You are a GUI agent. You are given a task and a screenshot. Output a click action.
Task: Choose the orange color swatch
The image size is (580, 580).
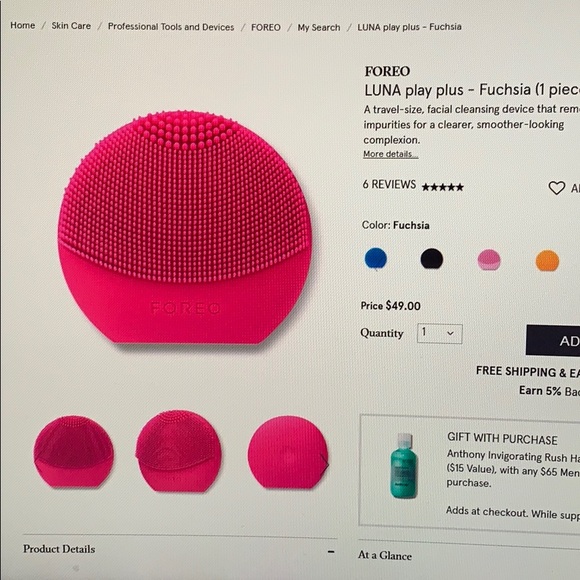pos(547,261)
